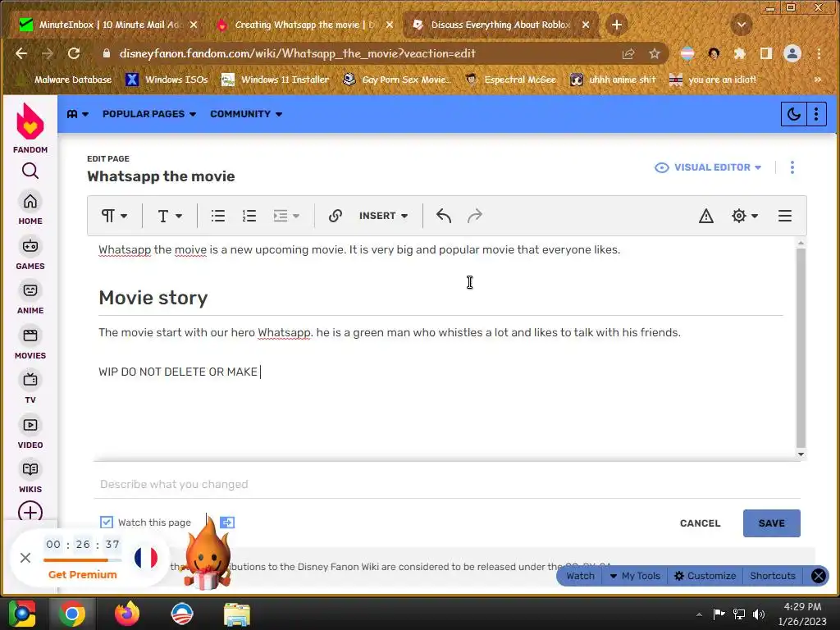
Task: Click the link insert icon
Action: (336, 216)
